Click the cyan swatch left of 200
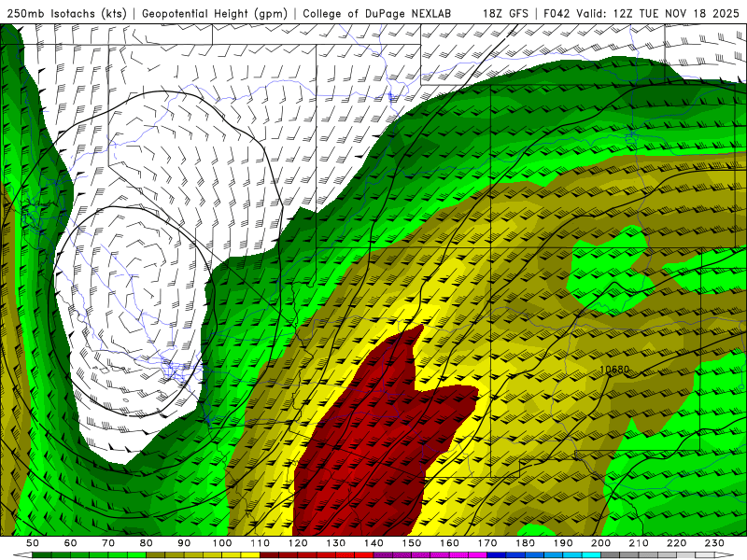This screenshot has height=560, width=747. [591, 555]
